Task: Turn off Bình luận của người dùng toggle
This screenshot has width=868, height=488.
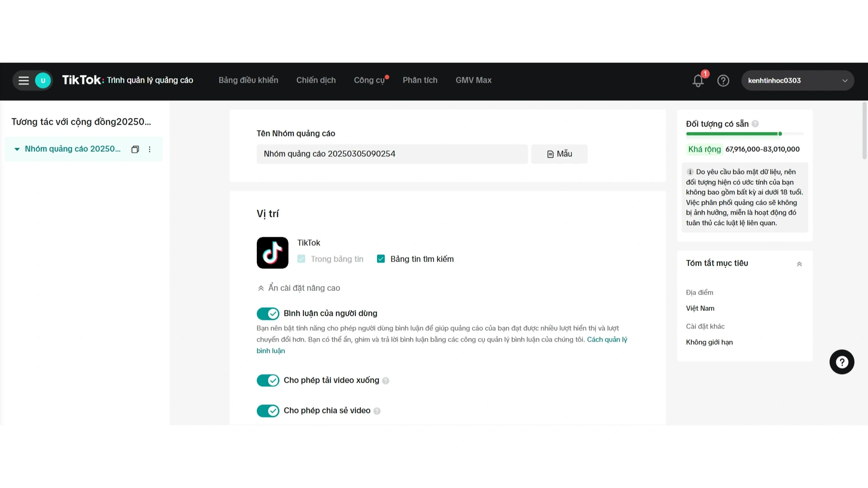Action: pyautogui.click(x=268, y=314)
